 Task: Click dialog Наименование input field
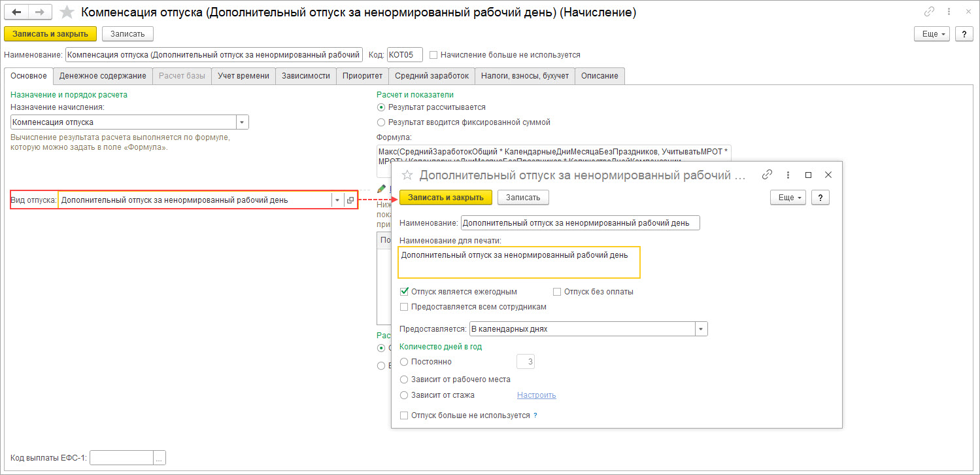[580, 223]
